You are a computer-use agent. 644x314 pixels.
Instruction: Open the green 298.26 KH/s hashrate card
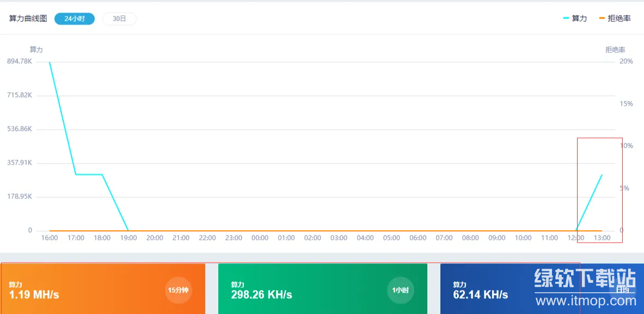(x=305, y=290)
